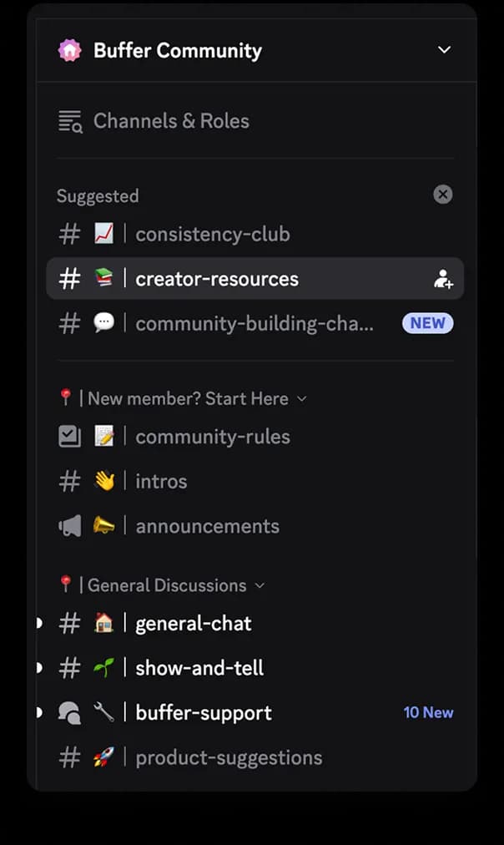Dismiss the Suggested channels section
The width and height of the screenshot is (504, 845).
click(x=443, y=195)
